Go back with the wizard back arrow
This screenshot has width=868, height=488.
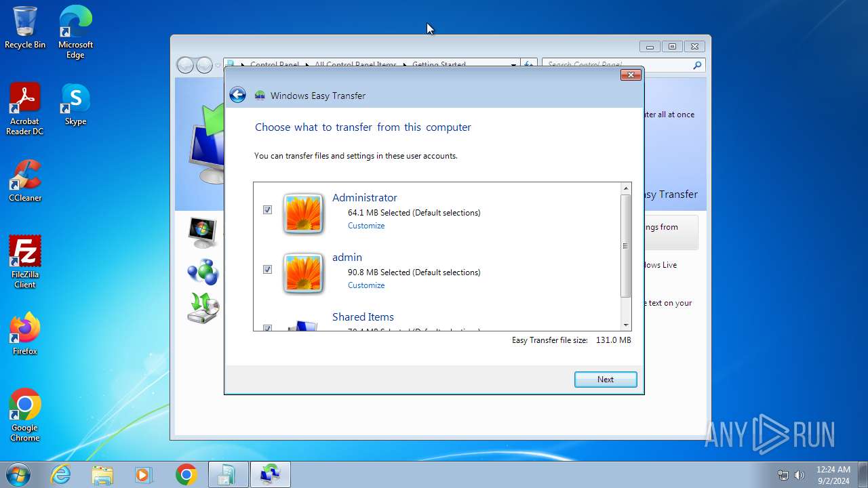click(x=237, y=95)
